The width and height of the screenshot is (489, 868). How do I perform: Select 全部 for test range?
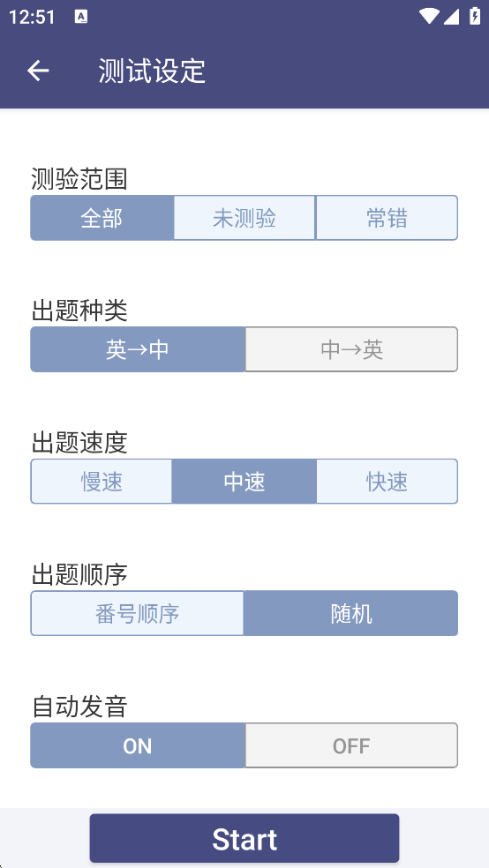point(102,218)
